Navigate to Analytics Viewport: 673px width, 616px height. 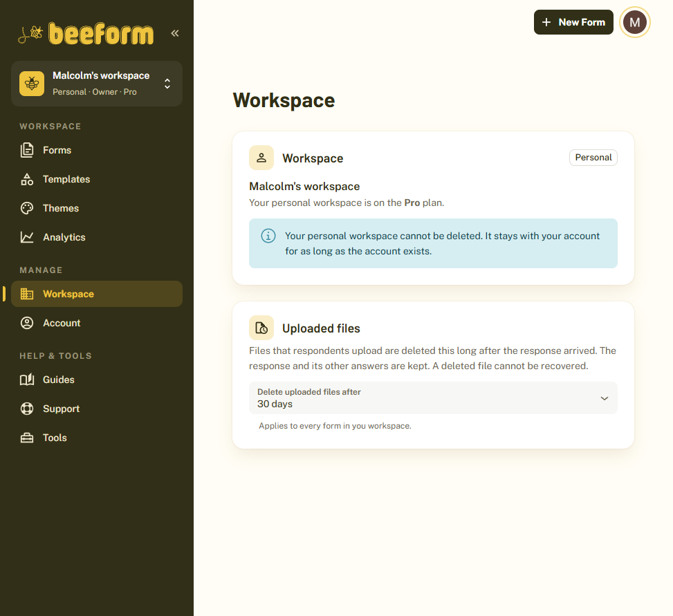(97, 237)
